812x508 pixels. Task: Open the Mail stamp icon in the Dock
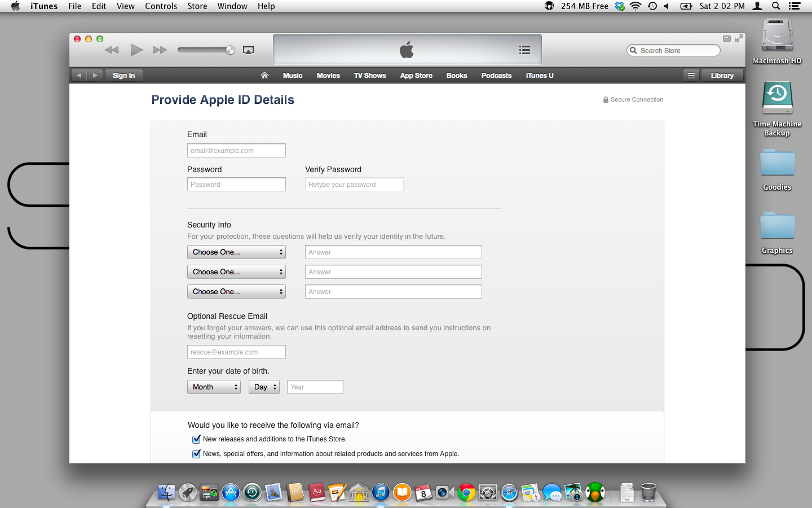273,493
